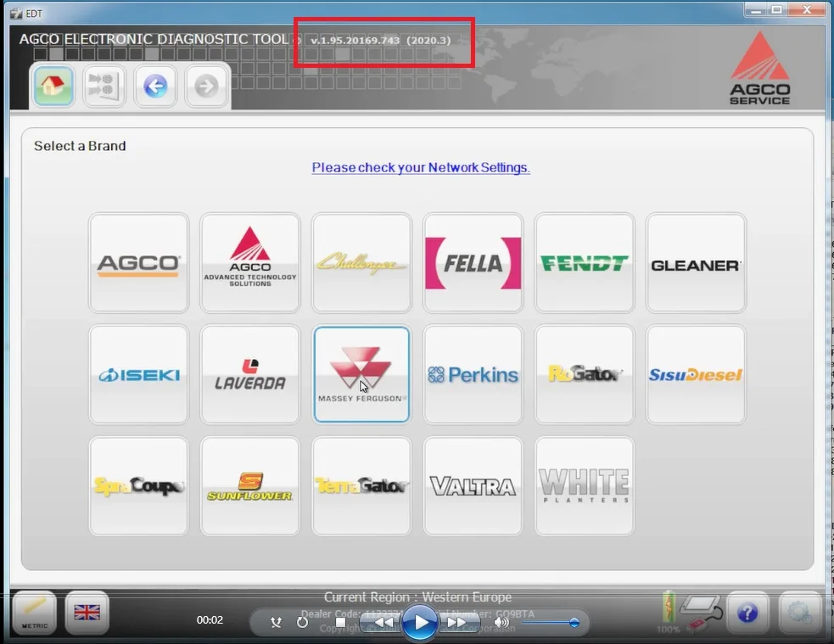Select the Gleaner brand tile
834x644 pixels.
696,263
